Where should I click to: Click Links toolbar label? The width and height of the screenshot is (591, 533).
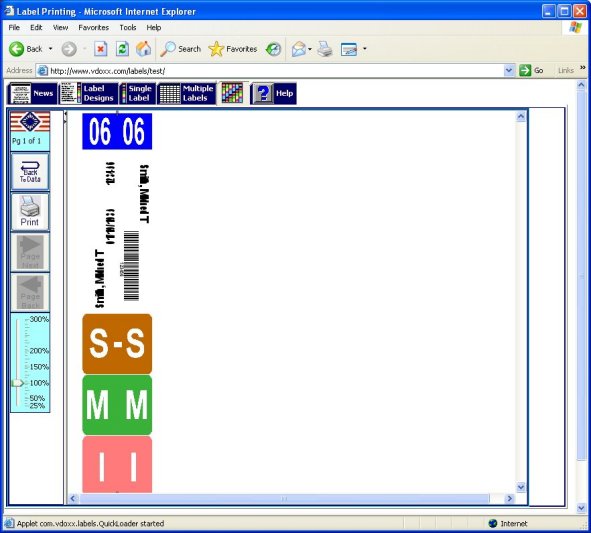point(566,70)
